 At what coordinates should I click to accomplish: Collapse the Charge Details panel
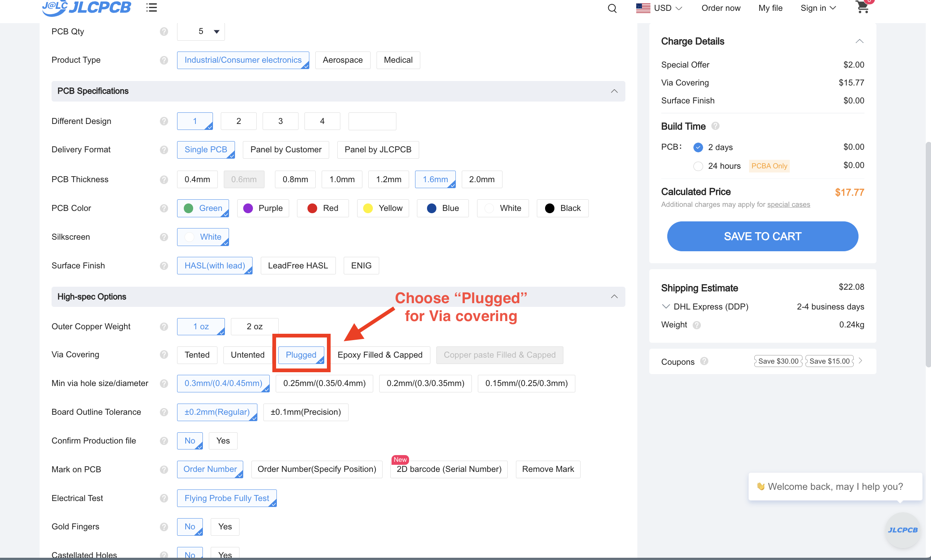tap(859, 41)
